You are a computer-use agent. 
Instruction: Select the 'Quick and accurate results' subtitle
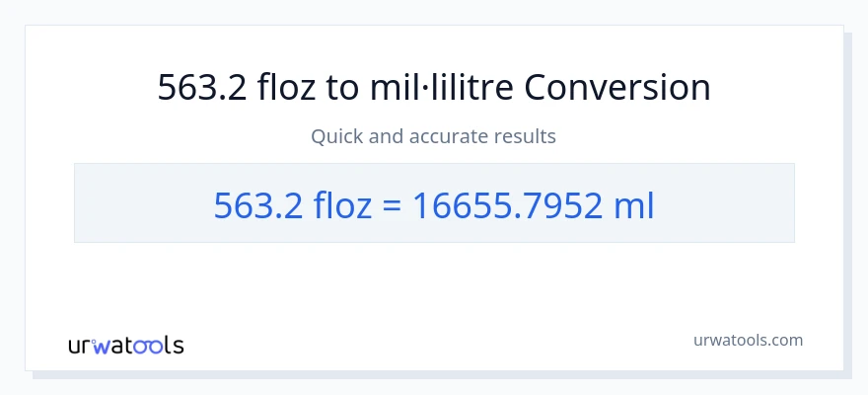tap(434, 136)
